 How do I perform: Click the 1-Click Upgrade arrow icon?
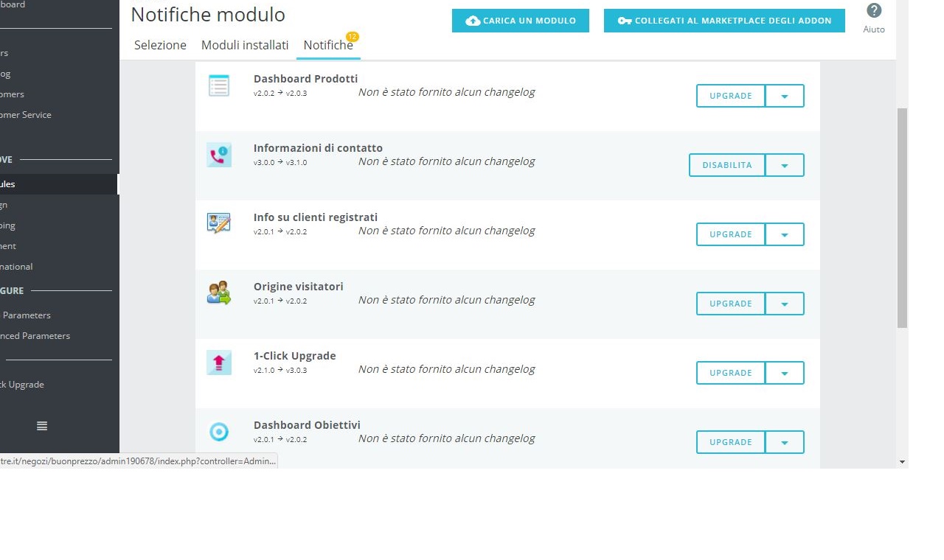pyautogui.click(x=219, y=363)
